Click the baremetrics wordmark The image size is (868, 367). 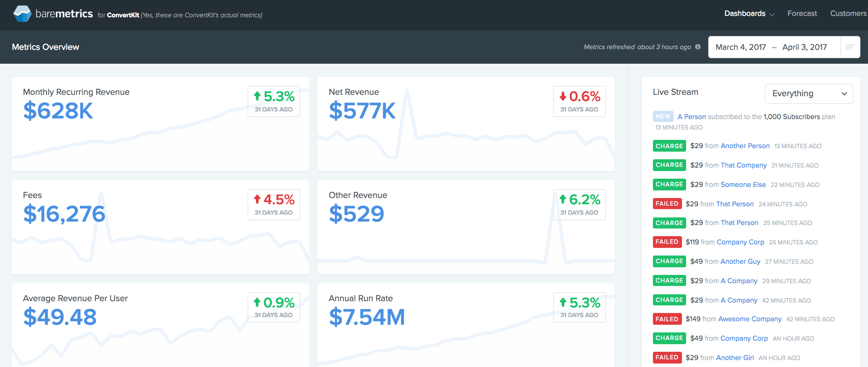tap(64, 14)
